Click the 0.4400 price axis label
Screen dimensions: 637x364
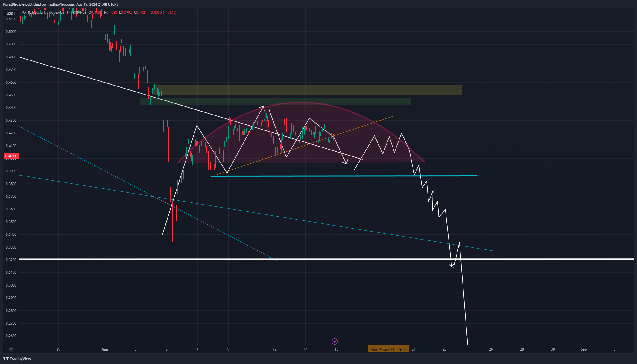click(x=11, y=108)
